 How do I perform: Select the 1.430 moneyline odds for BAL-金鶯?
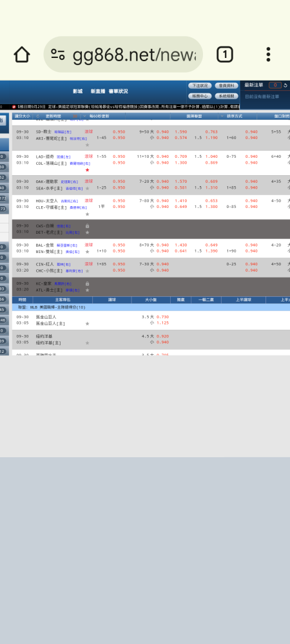(180, 245)
